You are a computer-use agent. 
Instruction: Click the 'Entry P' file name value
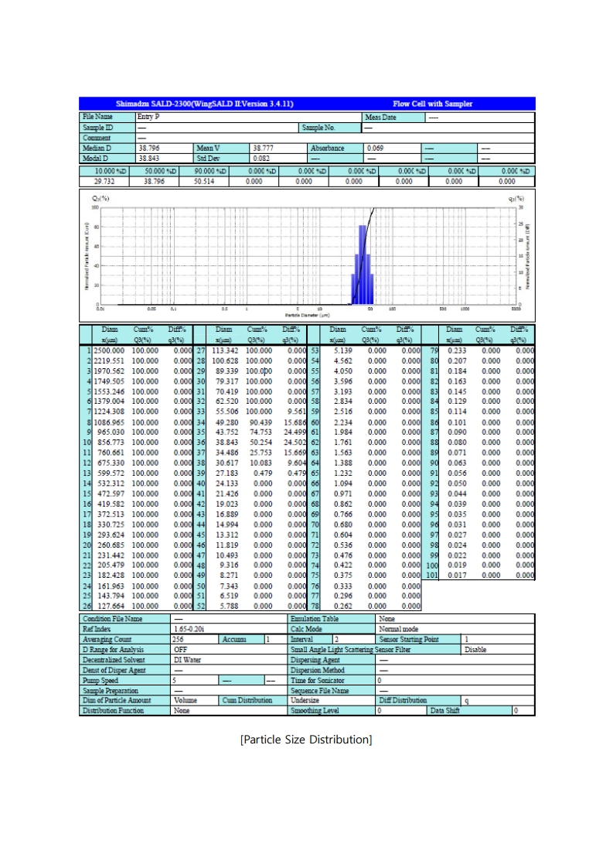pyautogui.click(x=148, y=117)
